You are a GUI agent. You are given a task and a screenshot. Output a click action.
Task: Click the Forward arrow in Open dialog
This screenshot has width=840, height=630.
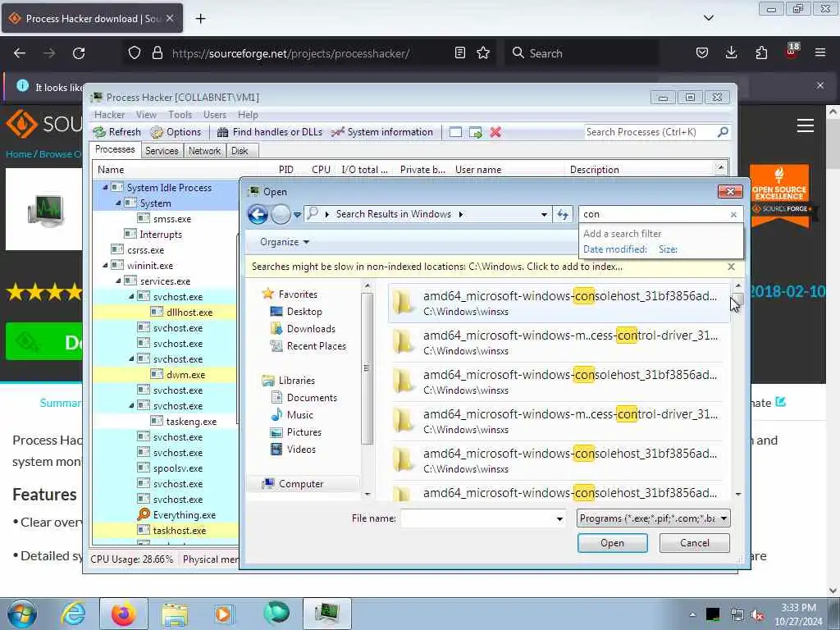tap(281, 214)
